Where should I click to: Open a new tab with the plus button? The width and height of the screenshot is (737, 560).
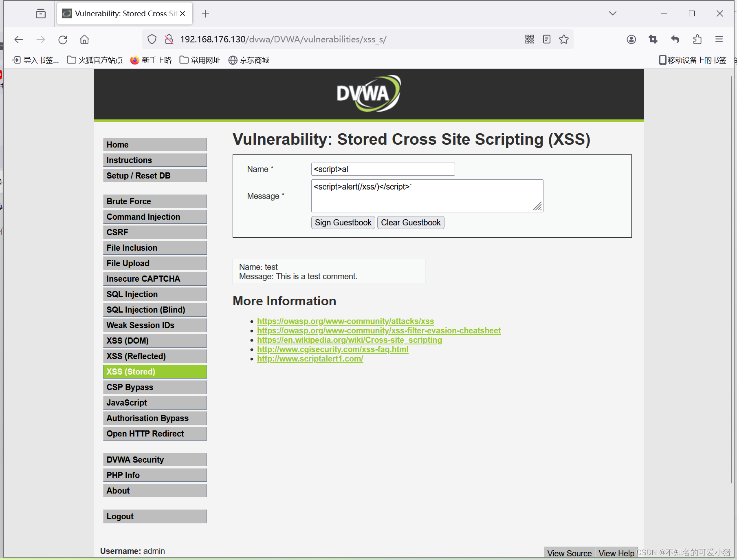206,14
